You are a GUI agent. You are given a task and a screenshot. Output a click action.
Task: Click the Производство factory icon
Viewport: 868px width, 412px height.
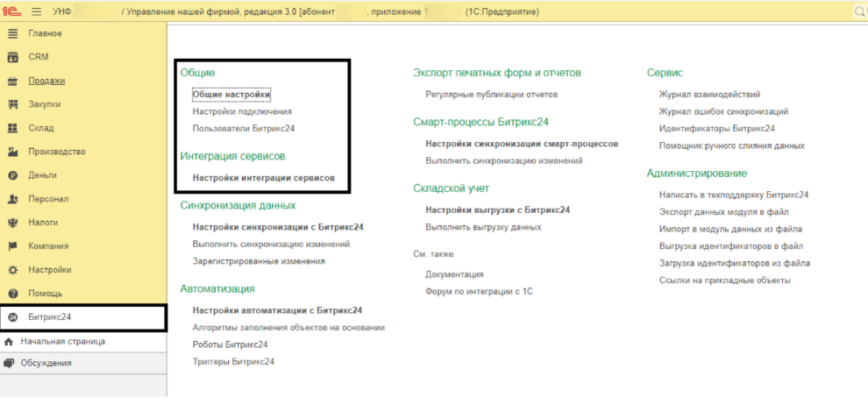tap(13, 152)
